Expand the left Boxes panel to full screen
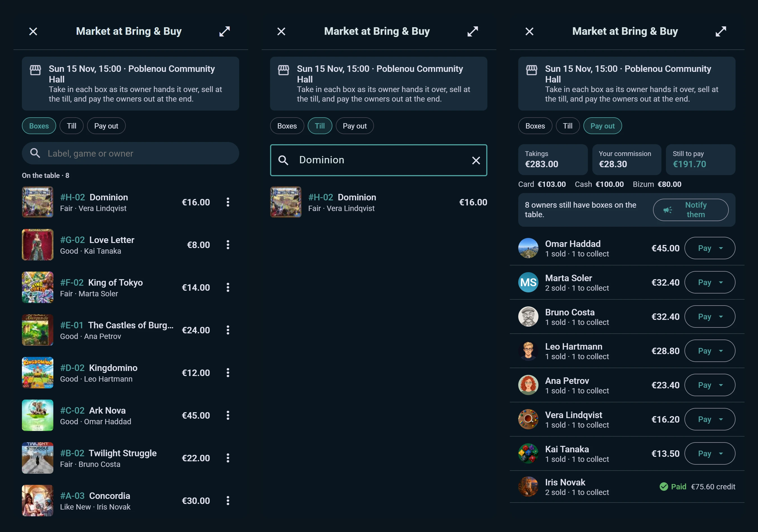 [x=225, y=31]
